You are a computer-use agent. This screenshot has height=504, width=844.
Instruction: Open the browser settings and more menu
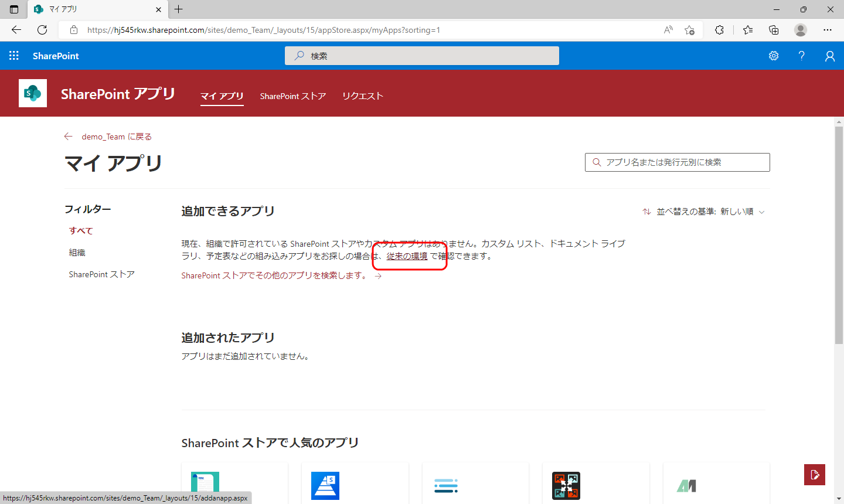[828, 30]
